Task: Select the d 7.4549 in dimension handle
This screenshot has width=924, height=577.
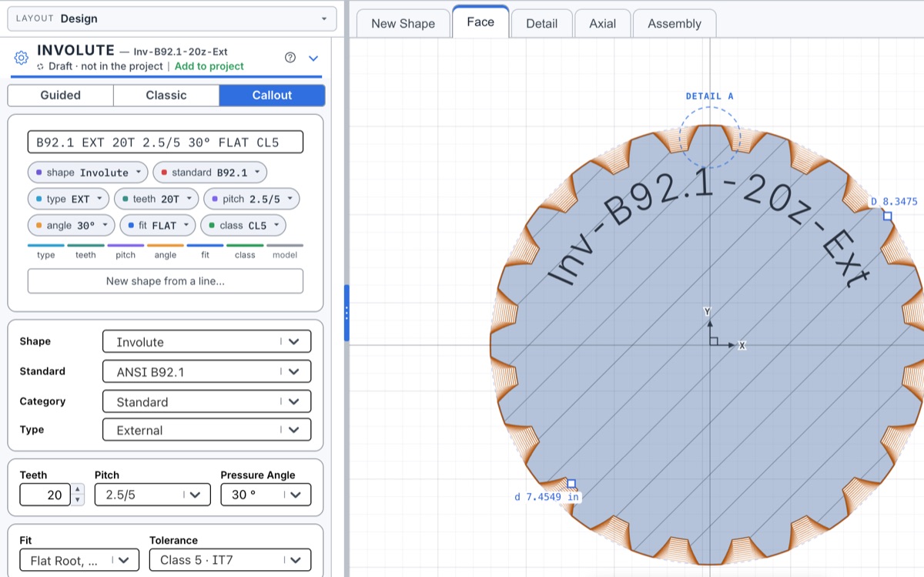Action: point(571,484)
